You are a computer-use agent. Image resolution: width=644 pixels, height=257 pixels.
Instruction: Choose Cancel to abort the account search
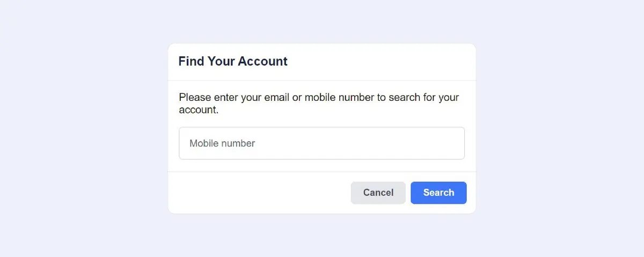tap(378, 193)
